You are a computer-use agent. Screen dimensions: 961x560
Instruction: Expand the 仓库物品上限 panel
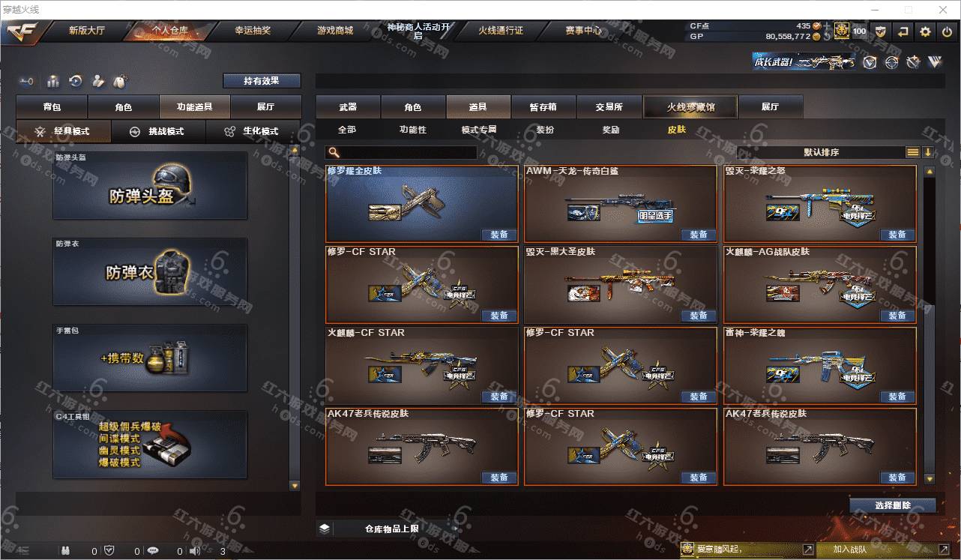click(392, 529)
